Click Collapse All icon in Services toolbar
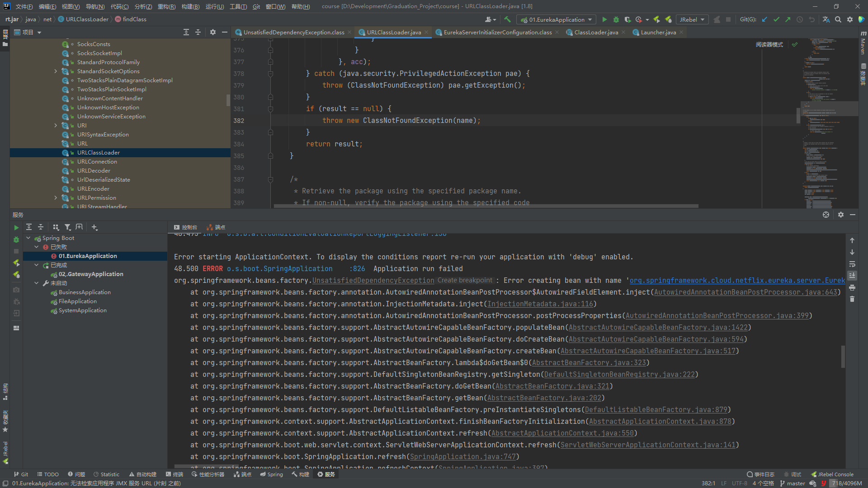This screenshot has height=488, width=868. [x=41, y=227]
